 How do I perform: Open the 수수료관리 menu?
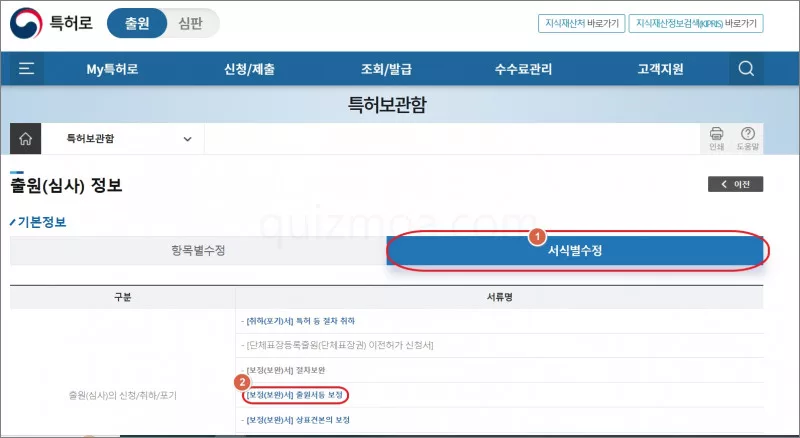523,69
